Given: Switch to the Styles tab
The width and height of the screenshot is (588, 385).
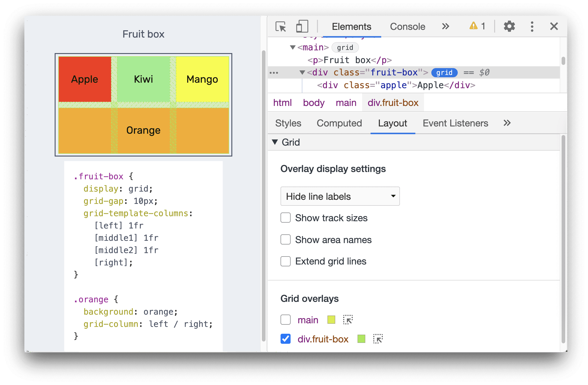Looking at the screenshot, I should (x=288, y=124).
